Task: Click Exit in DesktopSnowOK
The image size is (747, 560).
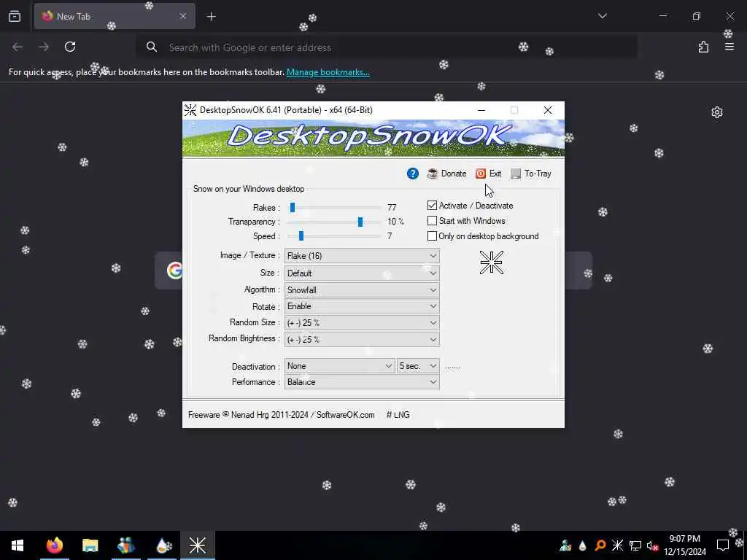Action: (488, 174)
